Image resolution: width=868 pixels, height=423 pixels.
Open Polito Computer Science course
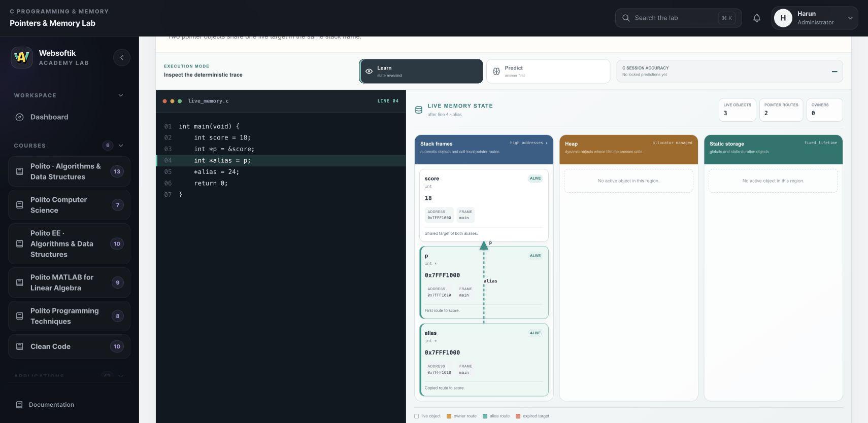69,205
